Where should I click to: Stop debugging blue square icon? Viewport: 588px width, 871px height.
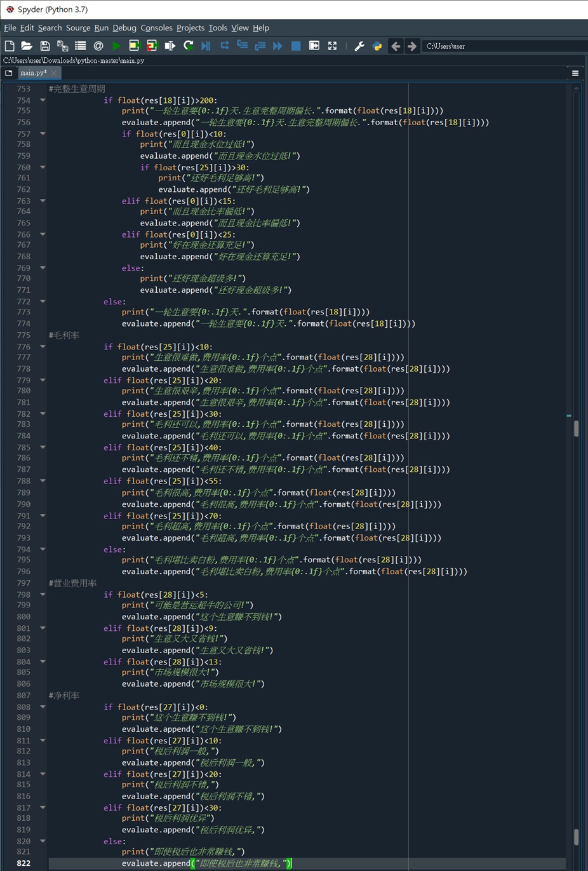[x=296, y=46]
